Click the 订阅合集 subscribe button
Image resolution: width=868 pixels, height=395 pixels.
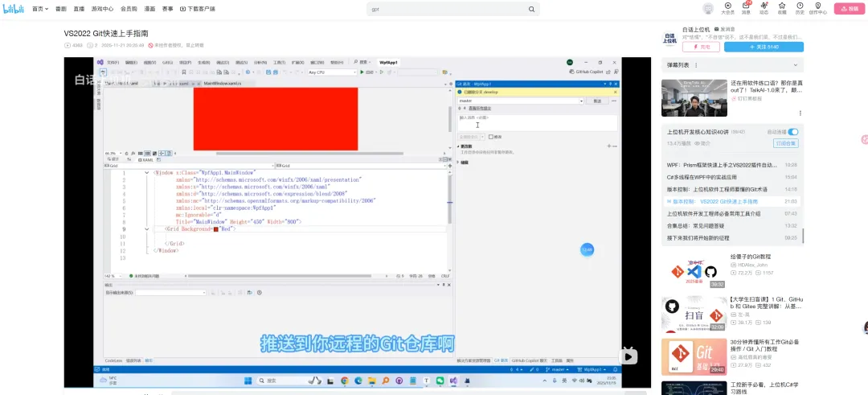[x=785, y=143]
